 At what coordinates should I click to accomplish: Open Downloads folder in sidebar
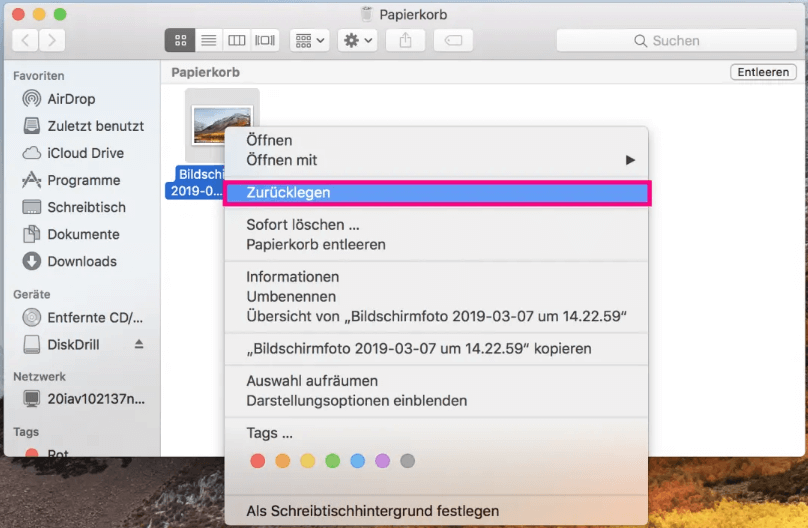[81, 261]
